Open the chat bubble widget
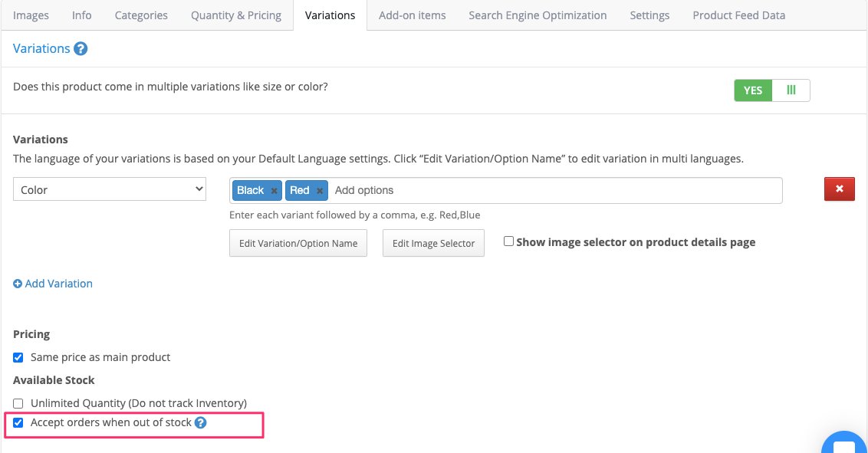This screenshot has width=868, height=453. pyautogui.click(x=844, y=444)
